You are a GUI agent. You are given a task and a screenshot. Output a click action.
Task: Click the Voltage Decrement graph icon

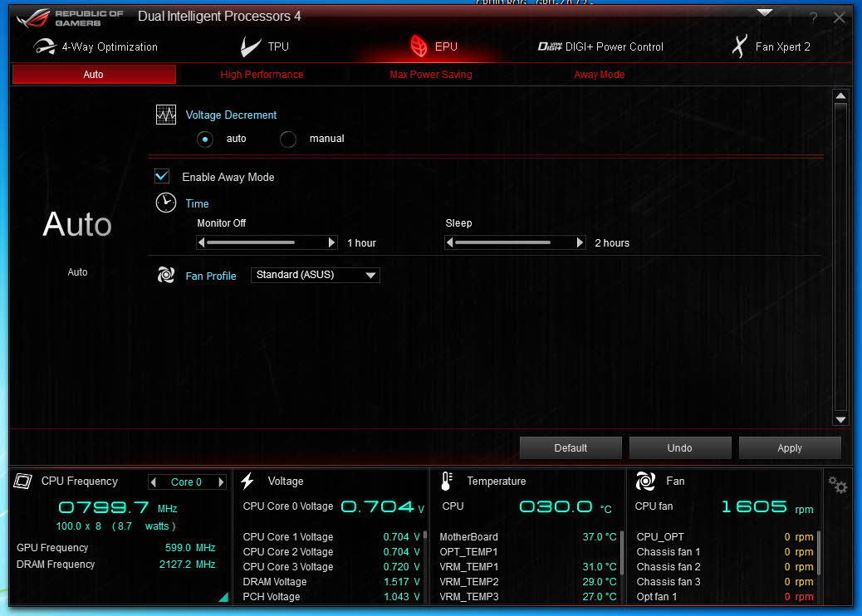pos(166,115)
